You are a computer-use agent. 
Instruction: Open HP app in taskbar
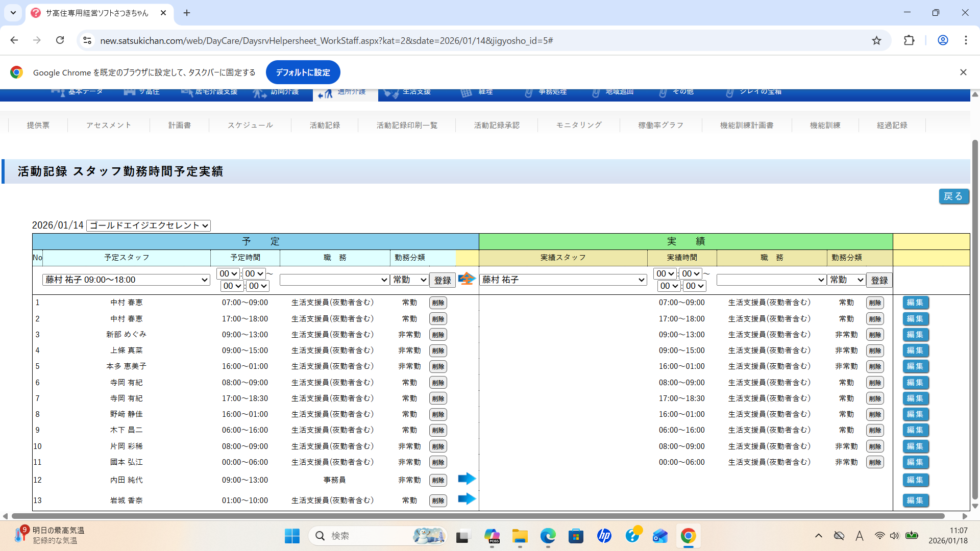[604, 536]
